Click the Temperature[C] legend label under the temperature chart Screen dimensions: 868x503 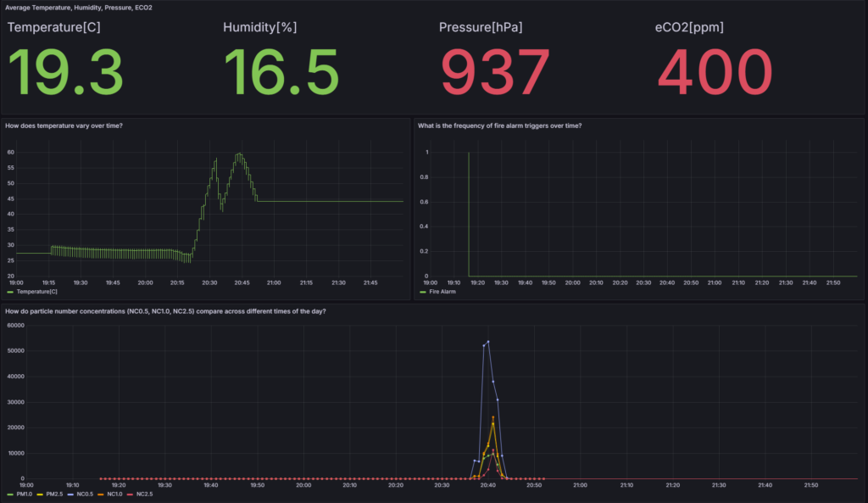point(37,292)
